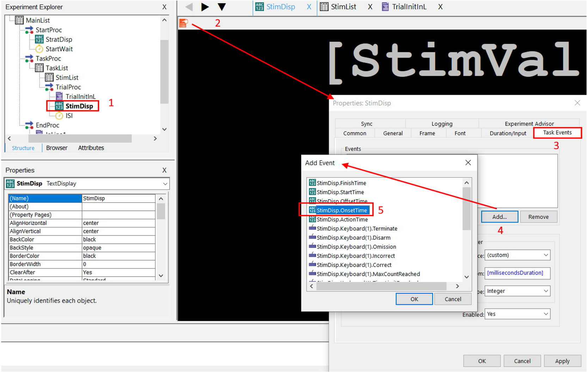The height and width of the screenshot is (372, 588).
Task: Click the play forward arrow in toolbar
Action: coord(205,7)
